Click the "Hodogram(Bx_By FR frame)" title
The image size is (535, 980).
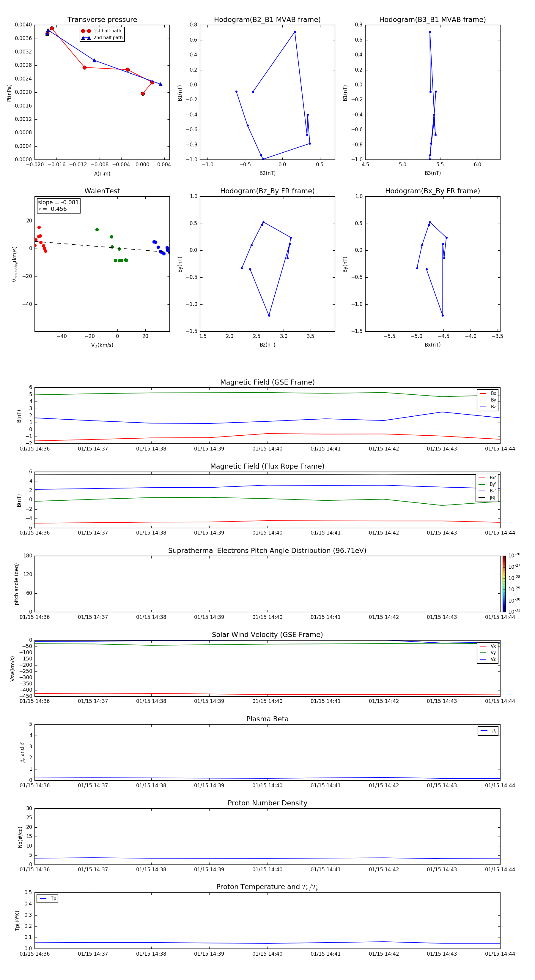432,191
